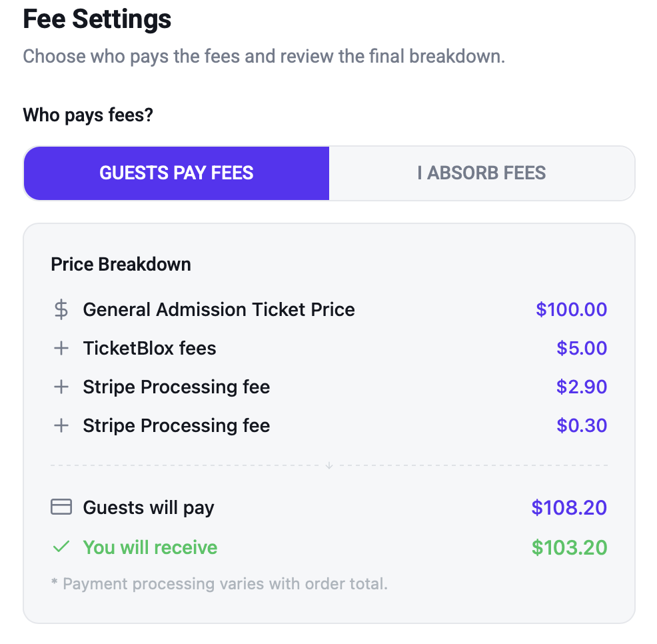The image size is (657, 644).
Task: Click the green checkmark by You will receive
Action: 61,547
